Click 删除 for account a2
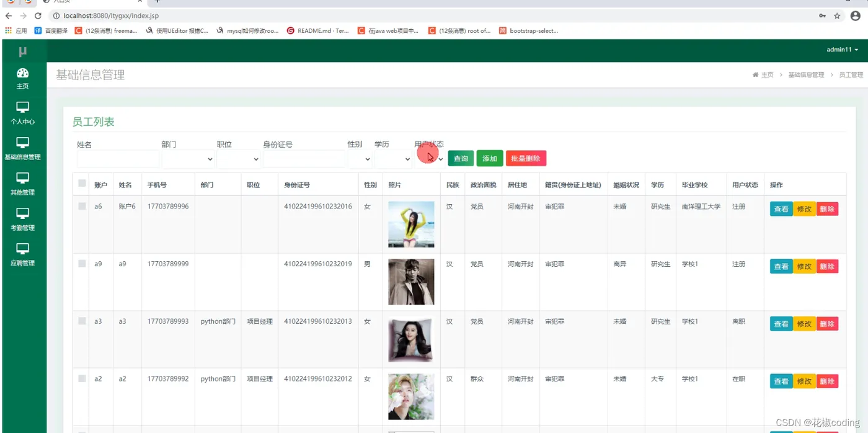This screenshot has width=868, height=433. [827, 381]
